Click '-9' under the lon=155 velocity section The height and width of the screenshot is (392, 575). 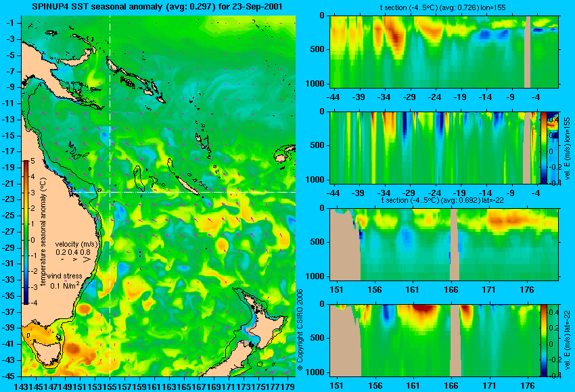(512, 193)
